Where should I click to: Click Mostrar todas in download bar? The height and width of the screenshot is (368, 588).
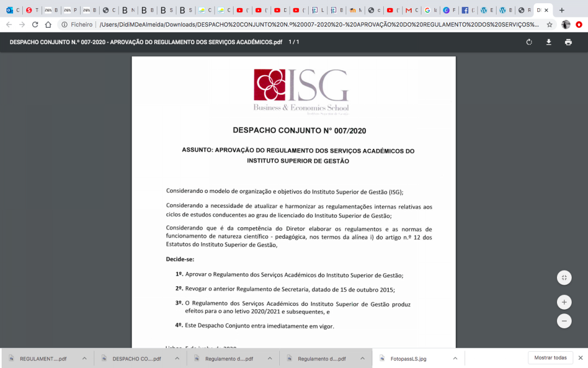pos(550,357)
